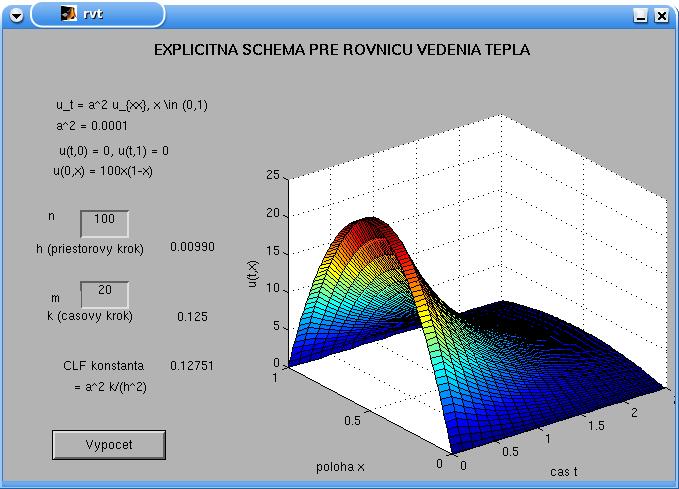Click the title EXPLICITNA SCHEMA PRE ROVNICU VEDENIA TEPLA
Image resolution: width=679 pixels, height=489 pixels.
[342, 49]
